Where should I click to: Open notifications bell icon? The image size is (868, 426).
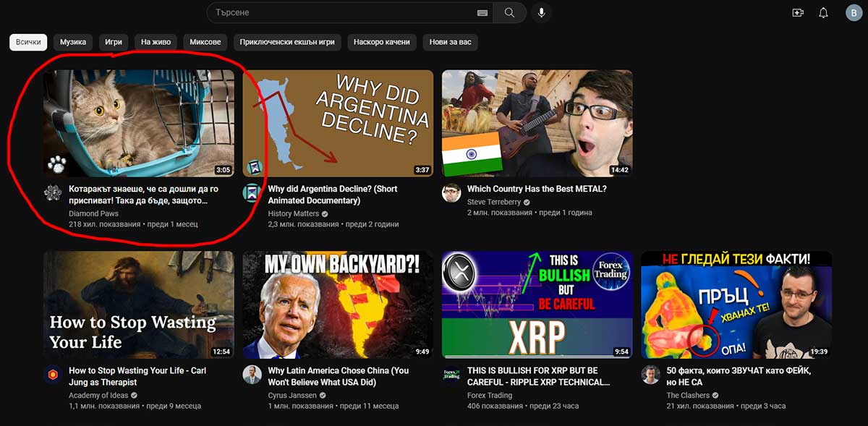[823, 13]
